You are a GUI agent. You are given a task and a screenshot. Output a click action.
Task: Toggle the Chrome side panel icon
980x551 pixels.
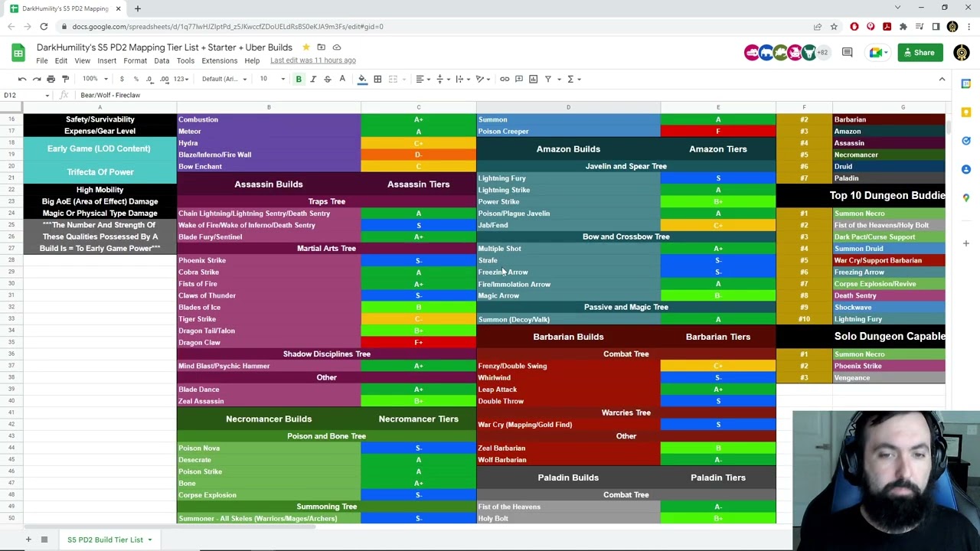[936, 27]
